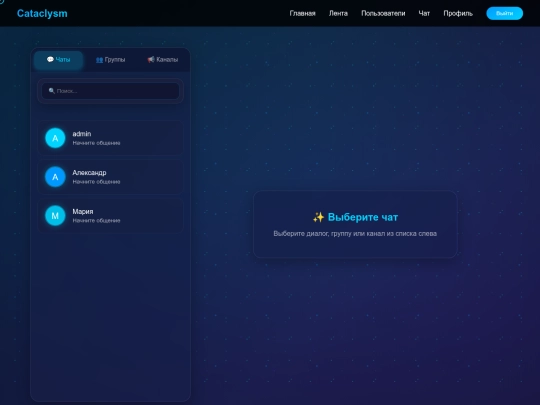The width and height of the screenshot is (540, 405).
Task: Open the Пользователи page
Action: pos(383,13)
